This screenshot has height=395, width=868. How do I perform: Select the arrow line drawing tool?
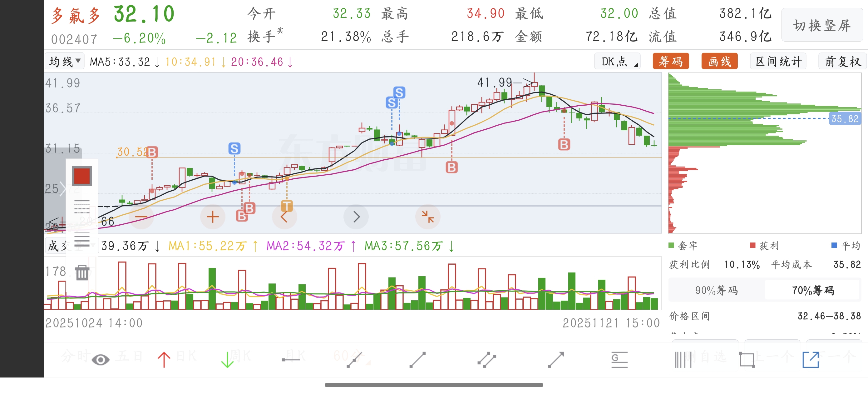(x=556, y=360)
